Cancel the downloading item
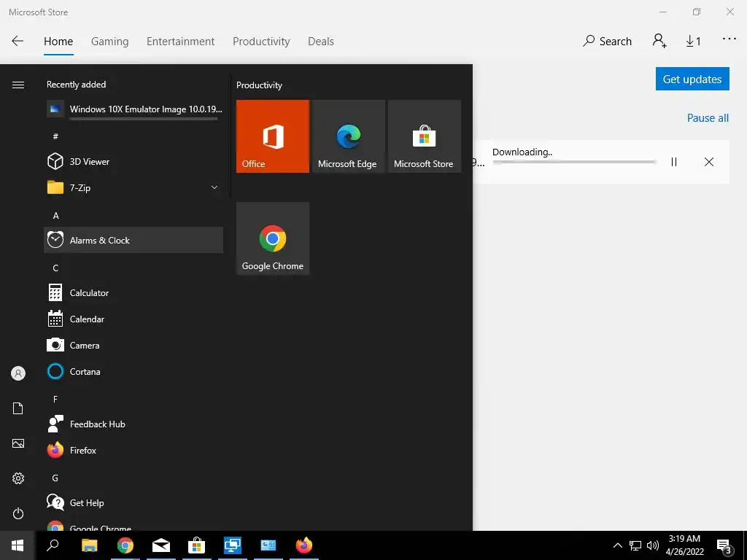This screenshot has height=560, width=747. pos(709,162)
